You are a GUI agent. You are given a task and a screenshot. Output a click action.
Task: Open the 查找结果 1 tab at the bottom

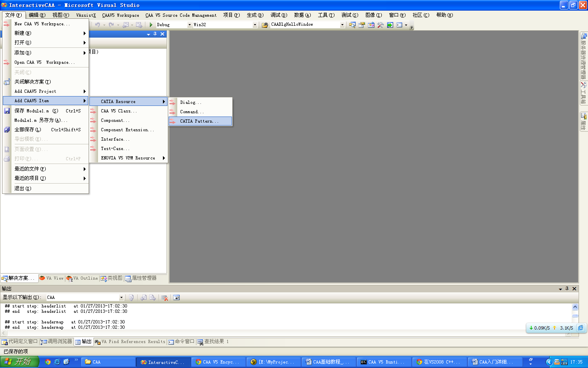tap(213, 342)
